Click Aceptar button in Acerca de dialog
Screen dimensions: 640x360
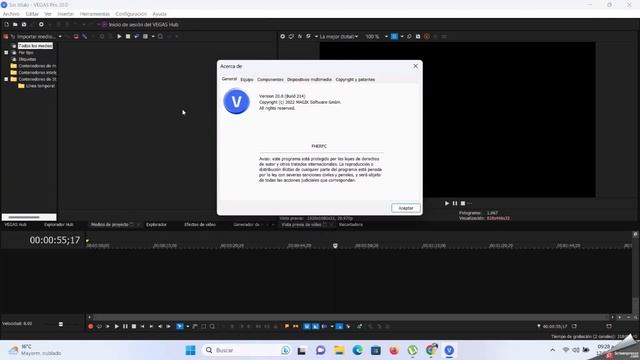pos(406,208)
